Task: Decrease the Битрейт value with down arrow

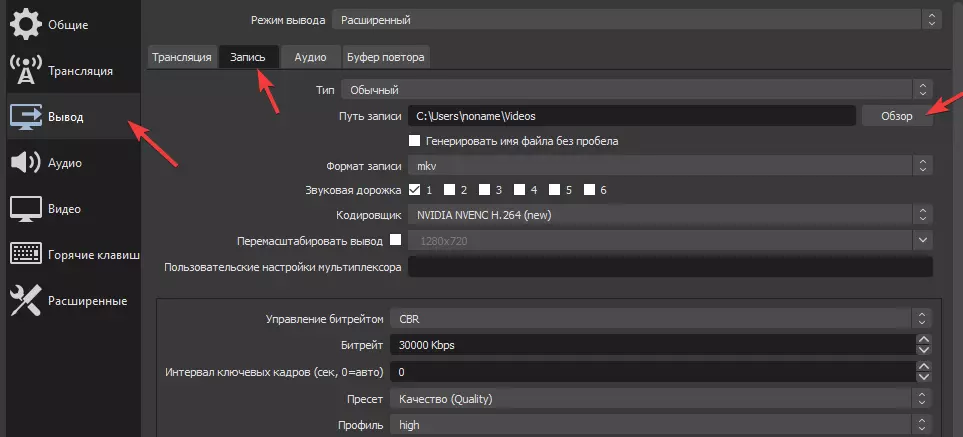Action: point(923,350)
